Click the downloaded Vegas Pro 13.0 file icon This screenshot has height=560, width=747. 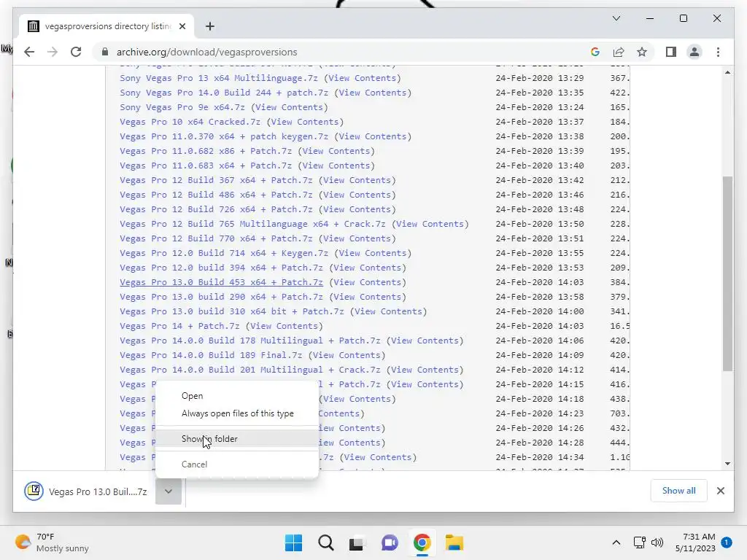click(x=34, y=491)
